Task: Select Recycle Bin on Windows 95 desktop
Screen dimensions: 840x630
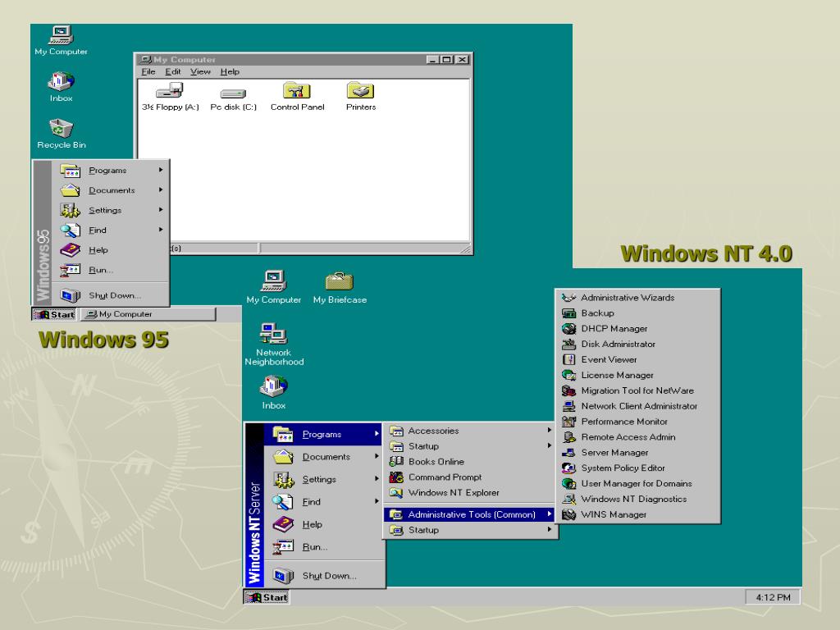Action: click(x=61, y=134)
